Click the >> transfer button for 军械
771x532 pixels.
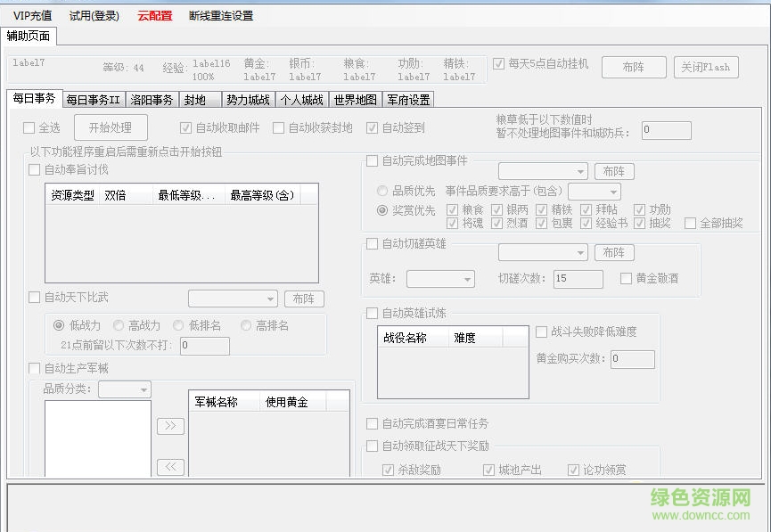point(169,426)
